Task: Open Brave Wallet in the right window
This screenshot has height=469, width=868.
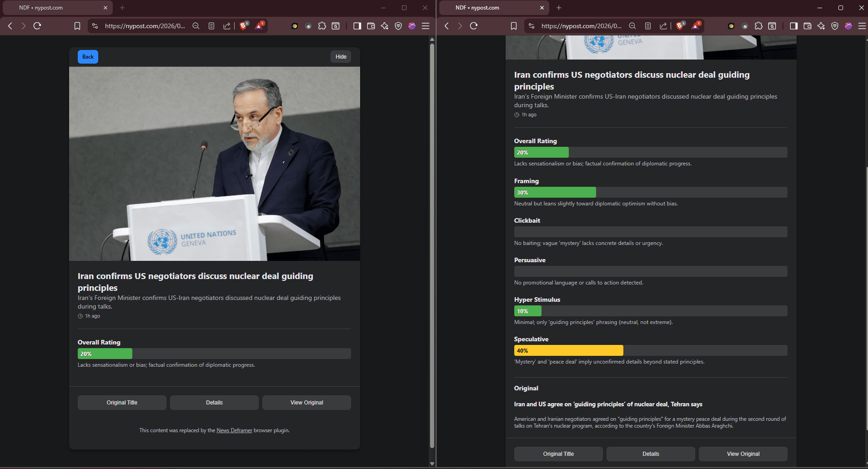Action: (x=808, y=26)
